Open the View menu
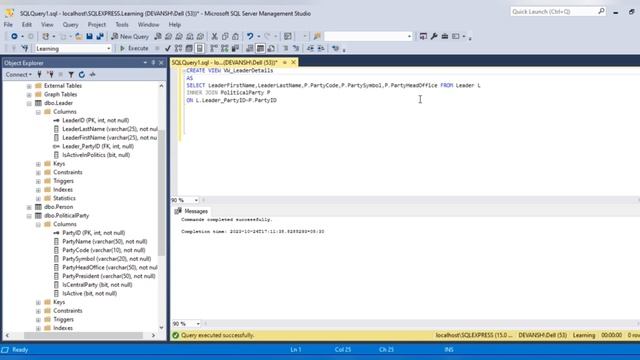 pos(47,24)
